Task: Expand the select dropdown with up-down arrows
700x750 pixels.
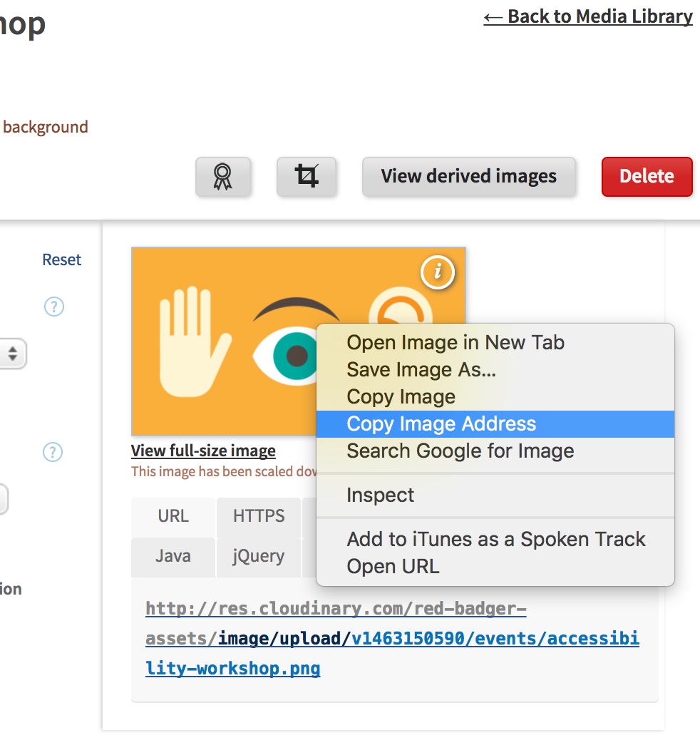Action: pyautogui.click(x=13, y=354)
